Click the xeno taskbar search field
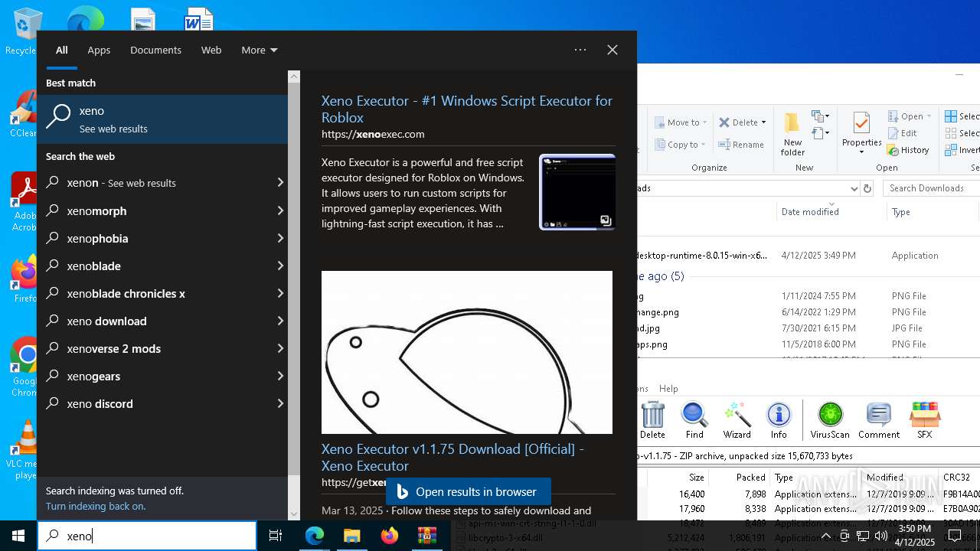980x551 pixels. click(x=147, y=536)
